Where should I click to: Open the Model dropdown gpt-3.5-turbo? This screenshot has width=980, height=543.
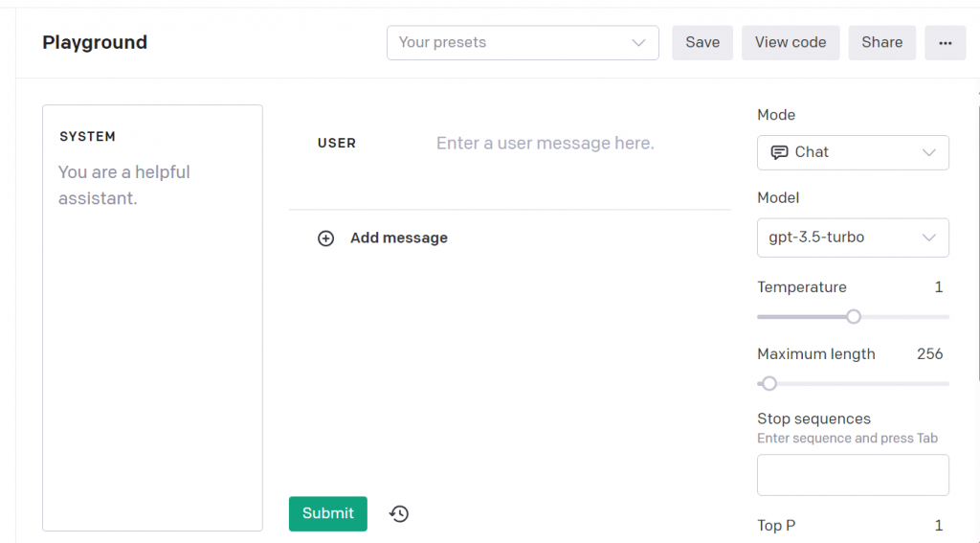click(x=852, y=238)
